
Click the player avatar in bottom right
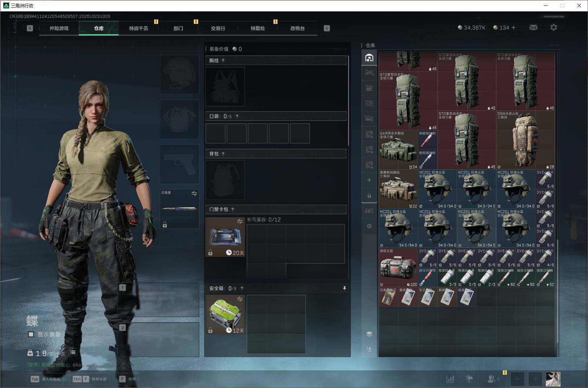point(553,379)
